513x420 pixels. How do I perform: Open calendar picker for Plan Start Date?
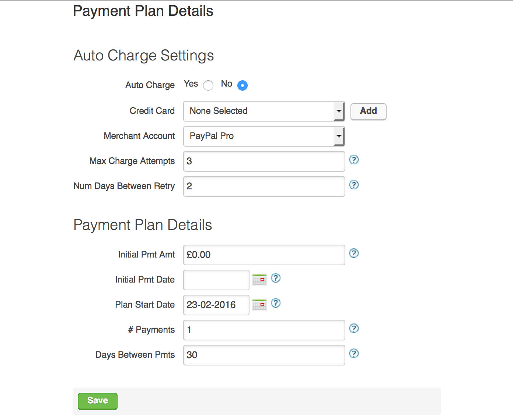[x=259, y=305]
